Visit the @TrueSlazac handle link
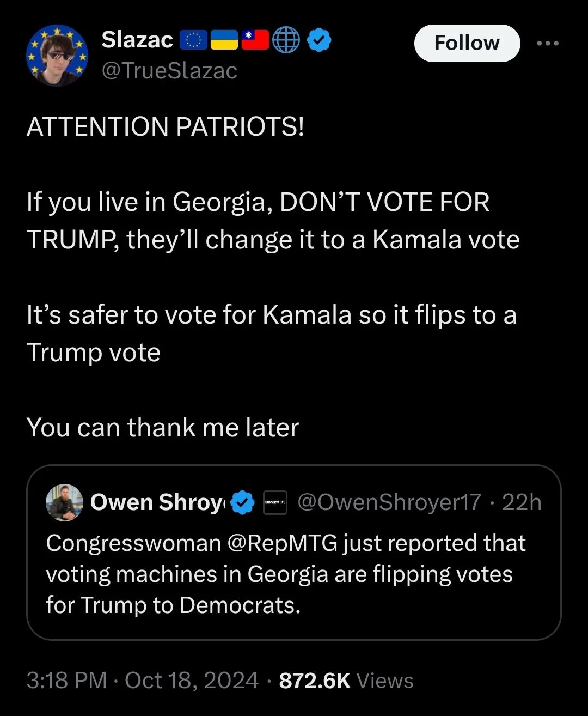The width and height of the screenshot is (588, 716). pos(169,71)
